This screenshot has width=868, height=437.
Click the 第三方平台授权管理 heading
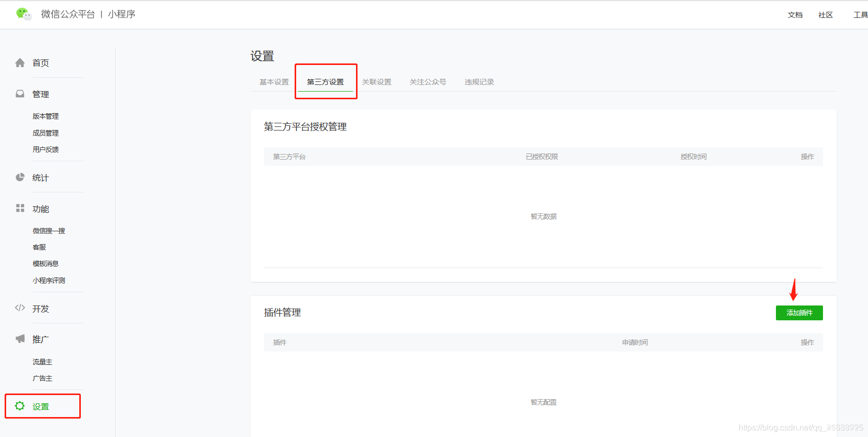tap(305, 127)
